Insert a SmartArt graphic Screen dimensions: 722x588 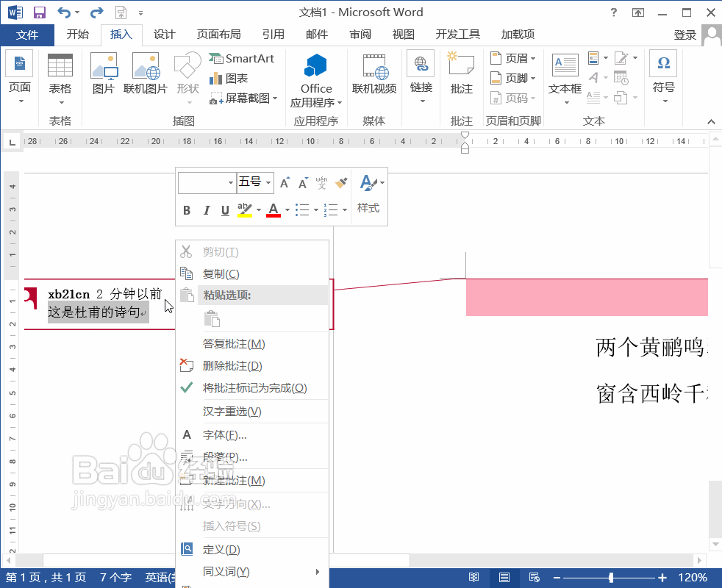pos(243,57)
